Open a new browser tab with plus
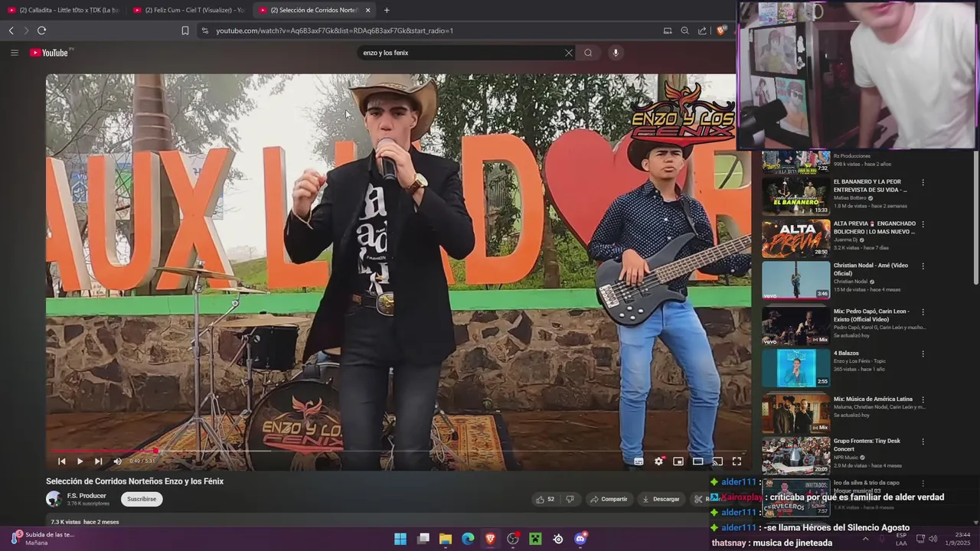Image resolution: width=980 pixels, height=551 pixels. 387,10
